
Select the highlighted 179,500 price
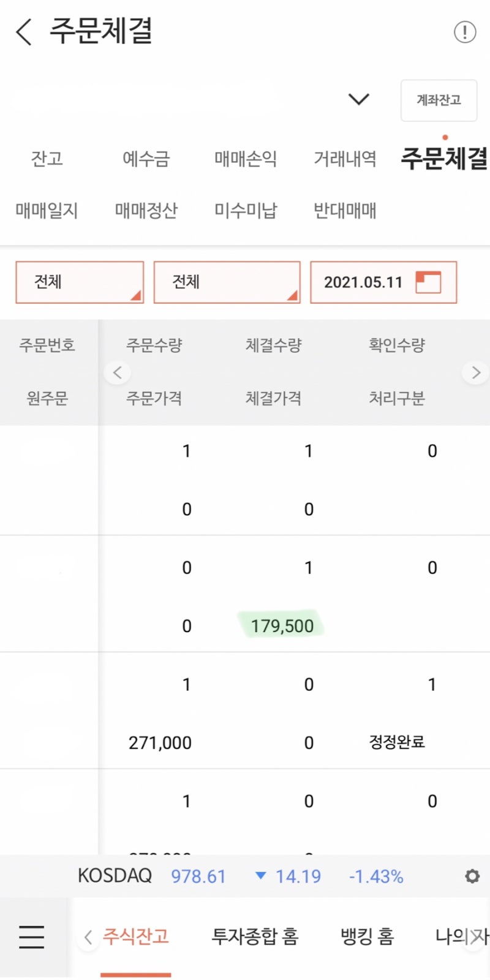pyautogui.click(x=282, y=626)
